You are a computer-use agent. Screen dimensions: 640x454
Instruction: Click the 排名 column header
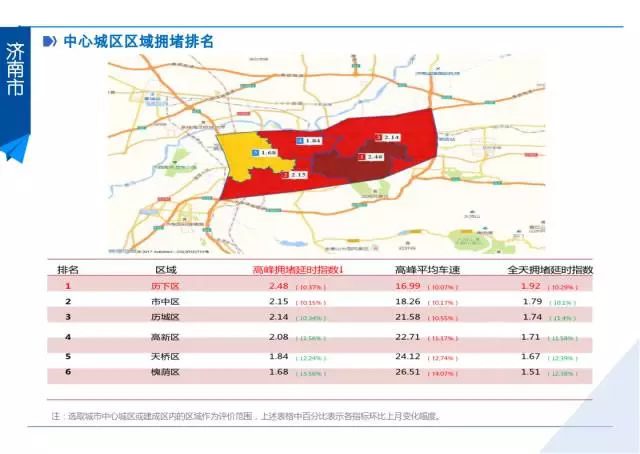pyautogui.click(x=68, y=270)
